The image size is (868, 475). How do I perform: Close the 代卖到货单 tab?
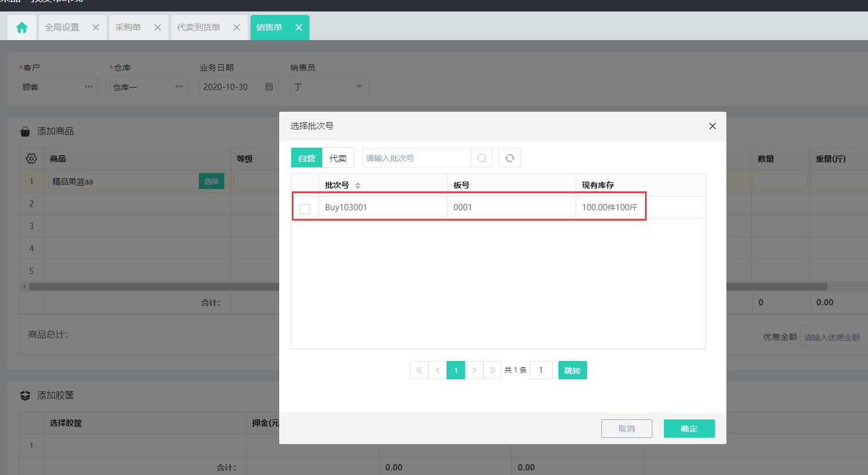(x=237, y=28)
